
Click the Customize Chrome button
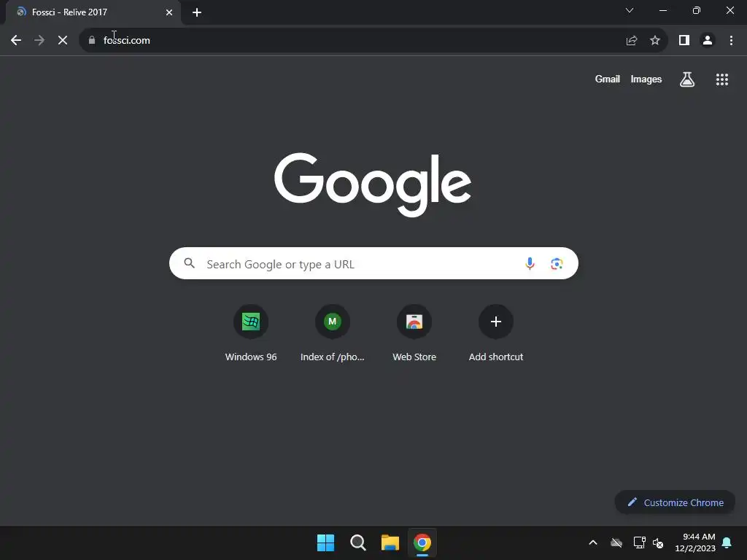[675, 502]
